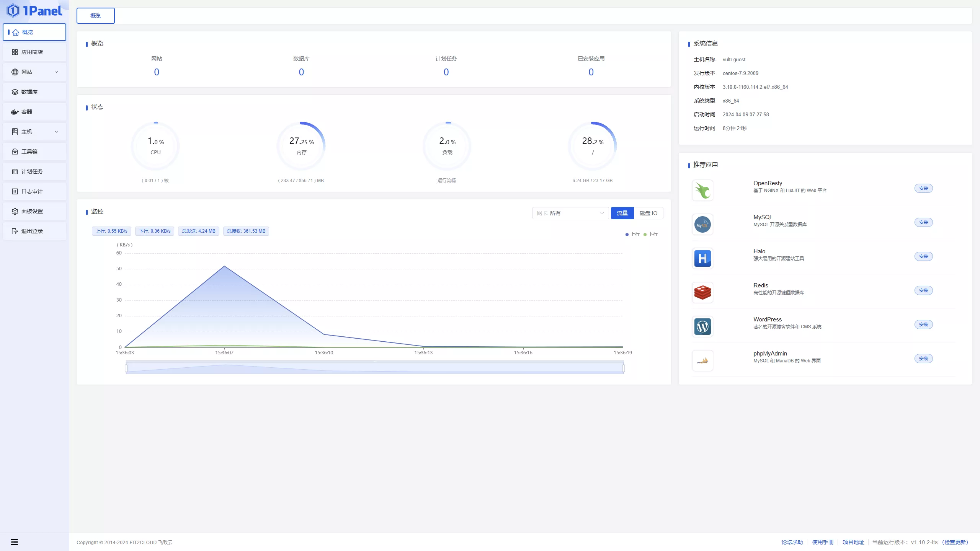The width and height of the screenshot is (980, 551).
Task: Open the 计划任务 scheduled tasks page
Action: (34, 171)
